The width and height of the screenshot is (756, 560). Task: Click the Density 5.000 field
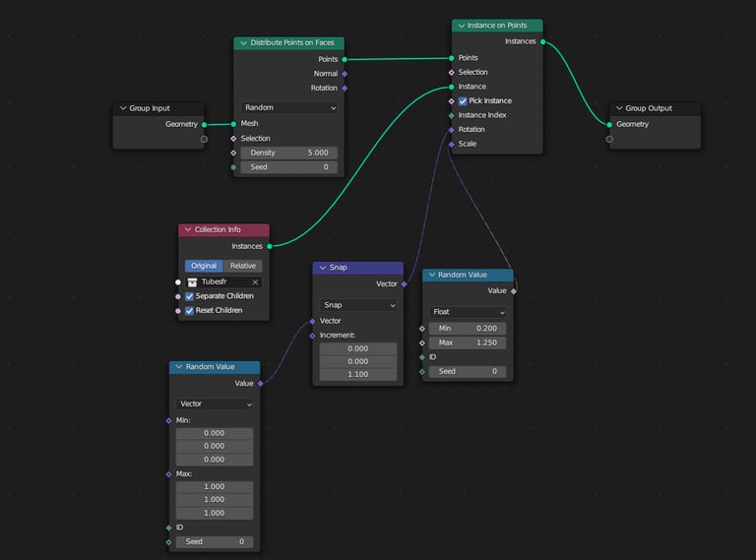(x=289, y=153)
